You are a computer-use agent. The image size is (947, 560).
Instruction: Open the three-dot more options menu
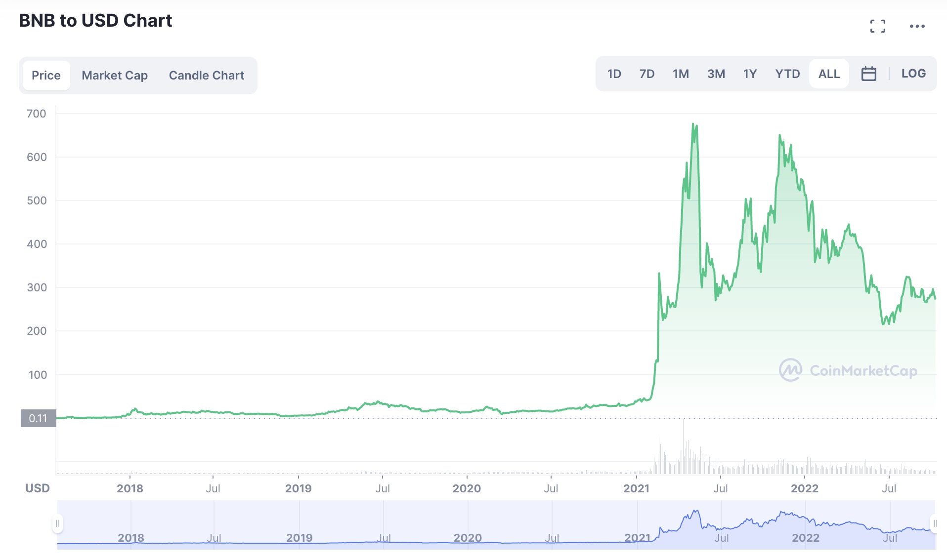pyautogui.click(x=917, y=26)
